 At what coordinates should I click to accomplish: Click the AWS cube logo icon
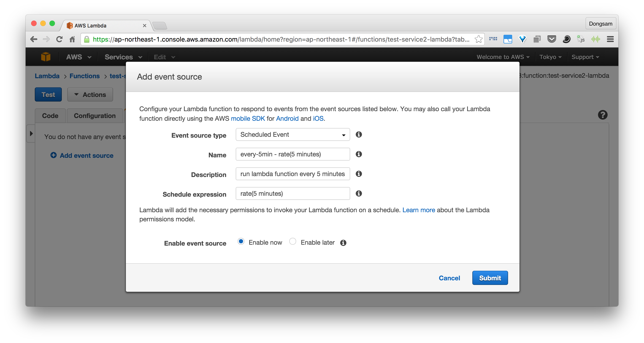tap(46, 57)
